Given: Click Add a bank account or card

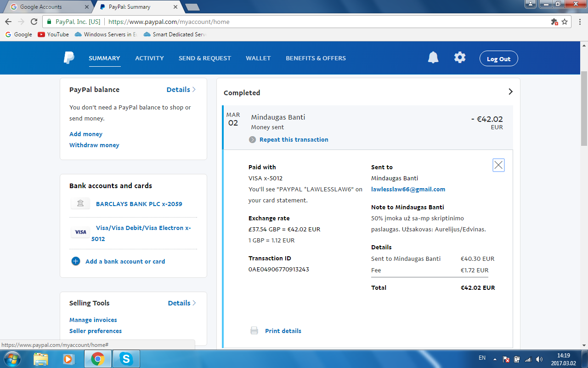Looking at the screenshot, I should 125,261.
